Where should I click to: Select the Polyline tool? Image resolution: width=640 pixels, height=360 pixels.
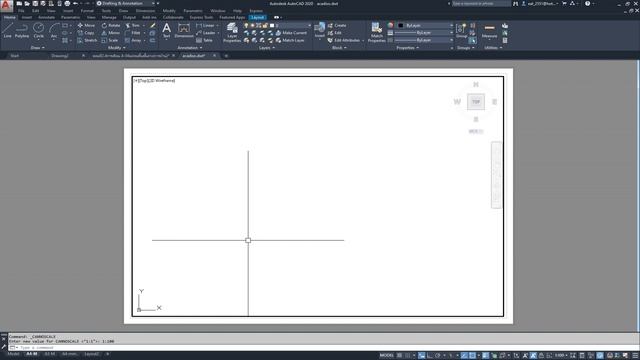pos(22,31)
